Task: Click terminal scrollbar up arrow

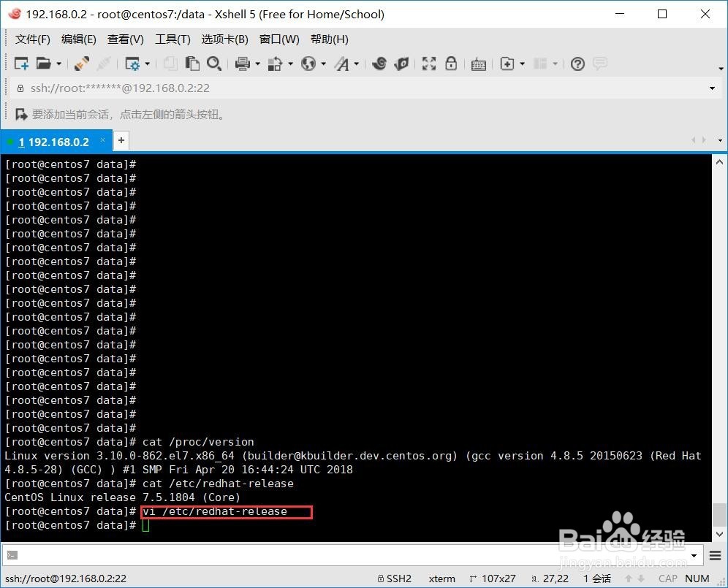Action: click(719, 162)
